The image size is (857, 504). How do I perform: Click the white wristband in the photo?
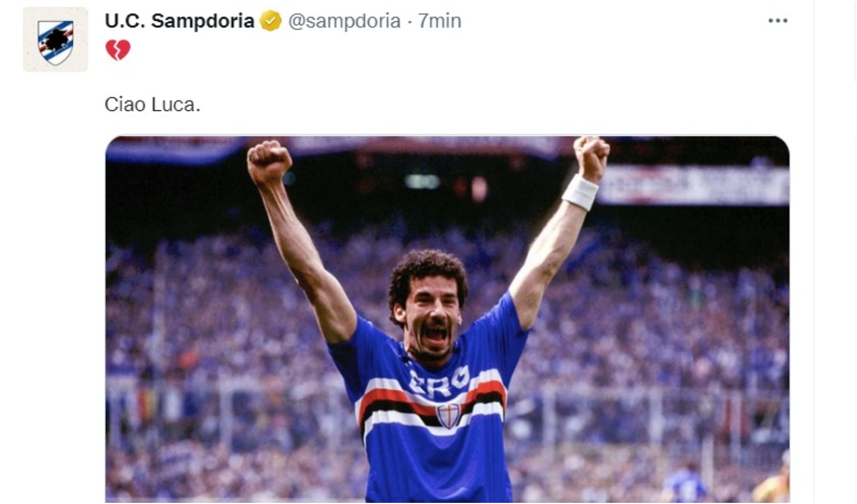580,193
